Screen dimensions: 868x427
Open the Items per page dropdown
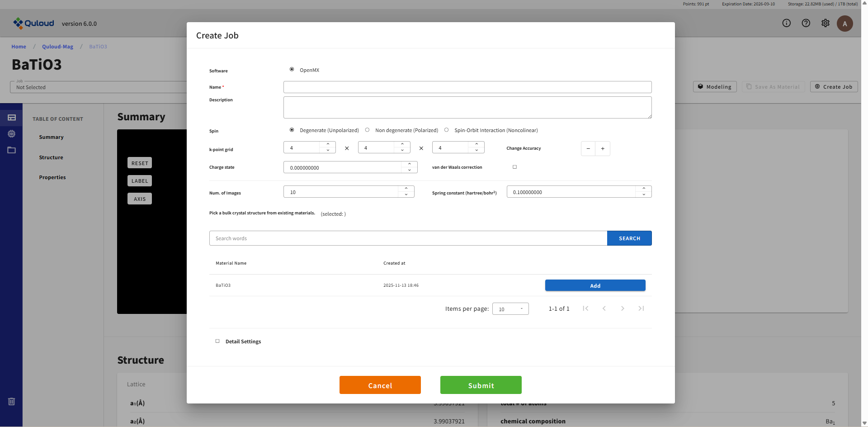[510, 309]
